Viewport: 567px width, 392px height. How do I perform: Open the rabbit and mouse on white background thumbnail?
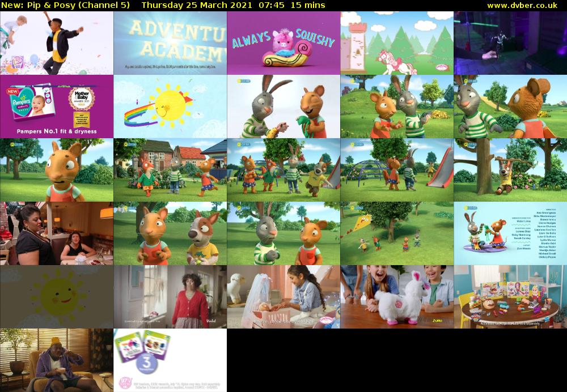[283, 106]
